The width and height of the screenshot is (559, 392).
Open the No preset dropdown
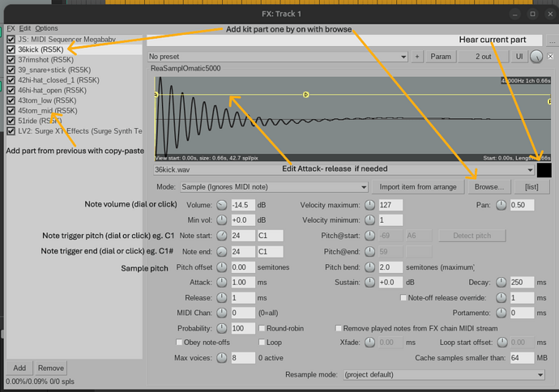(277, 58)
